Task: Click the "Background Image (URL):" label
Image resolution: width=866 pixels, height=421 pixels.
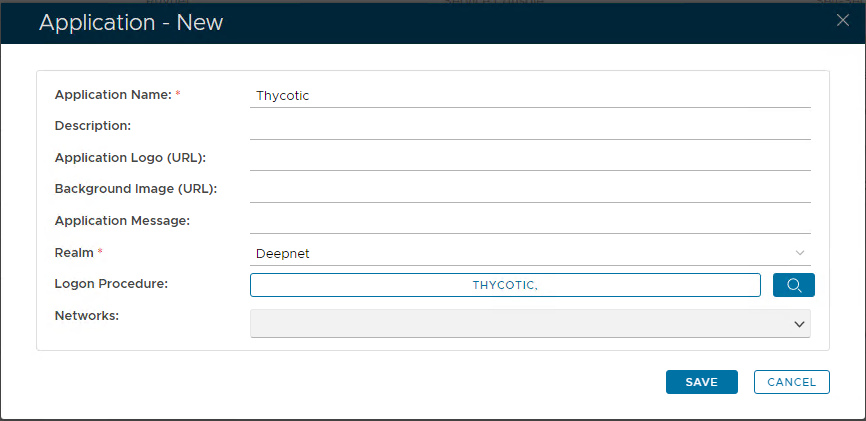Action: (136, 188)
